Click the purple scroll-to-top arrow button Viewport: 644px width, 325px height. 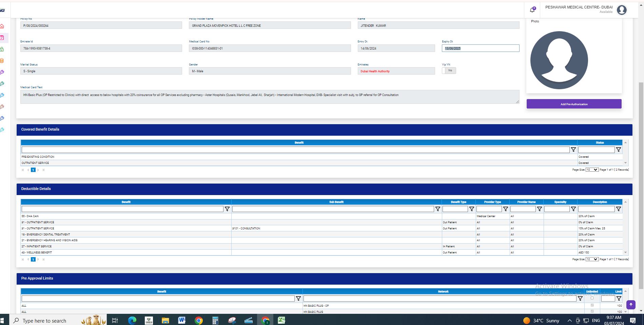pos(630,305)
